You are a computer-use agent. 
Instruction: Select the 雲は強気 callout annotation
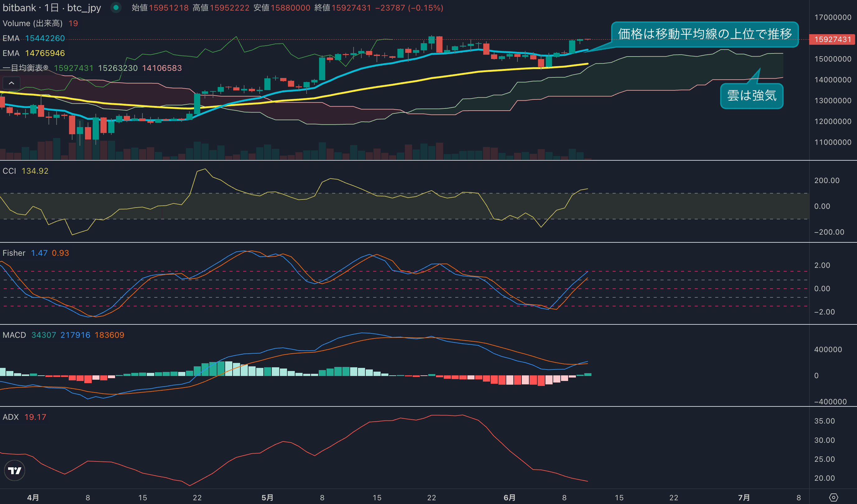pos(752,96)
